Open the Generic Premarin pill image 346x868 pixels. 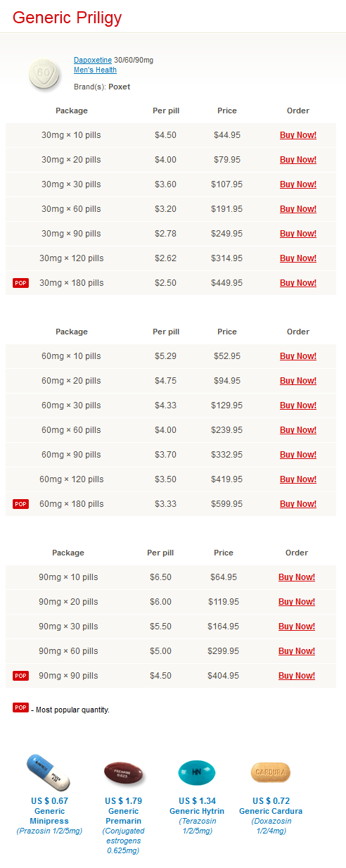123,773
